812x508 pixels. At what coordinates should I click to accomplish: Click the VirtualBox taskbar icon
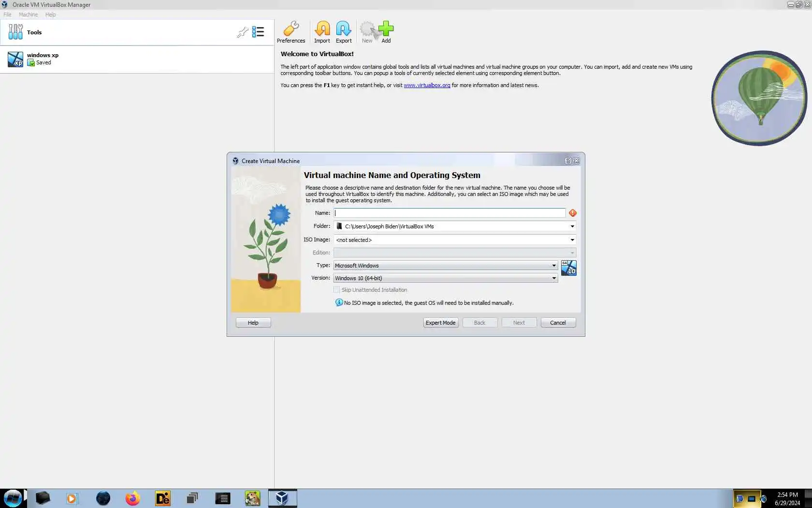click(x=282, y=498)
